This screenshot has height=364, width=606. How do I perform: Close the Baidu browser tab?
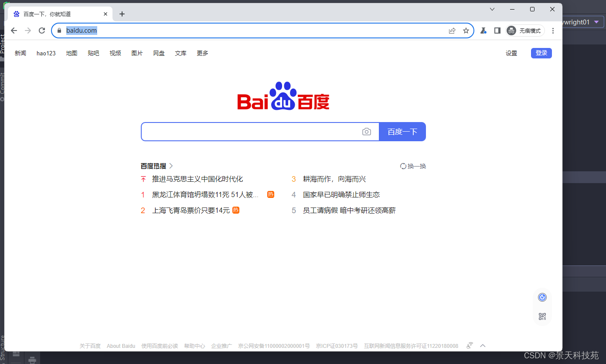[x=106, y=14]
